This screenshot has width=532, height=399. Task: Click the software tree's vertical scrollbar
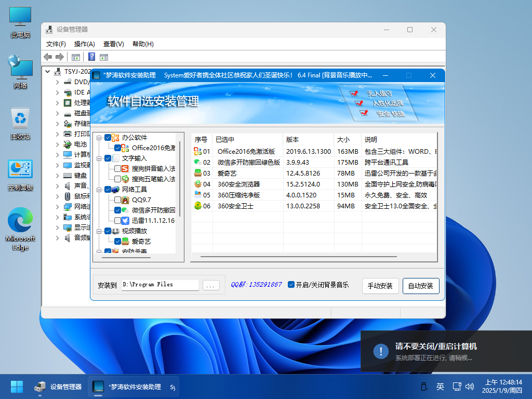pyautogui.click(x=180, y=179)
